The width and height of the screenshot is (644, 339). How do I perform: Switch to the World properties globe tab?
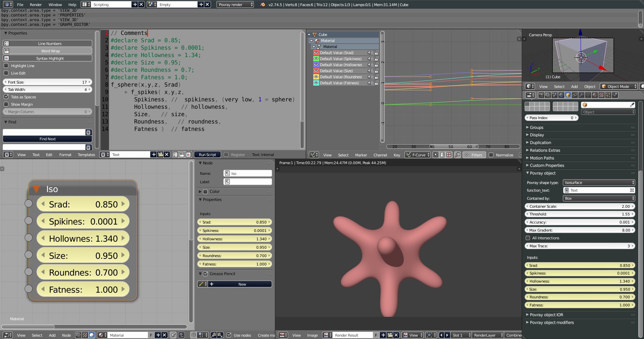pos(561,95)
